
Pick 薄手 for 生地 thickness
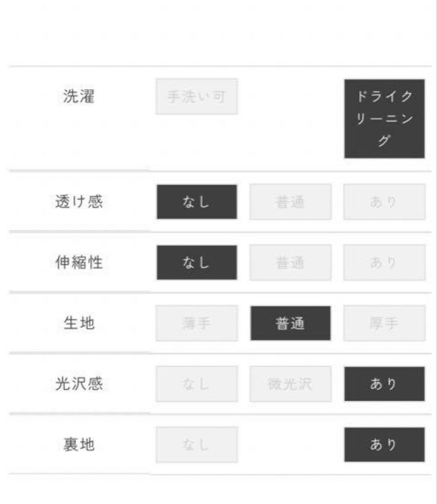tap(197, 323)
